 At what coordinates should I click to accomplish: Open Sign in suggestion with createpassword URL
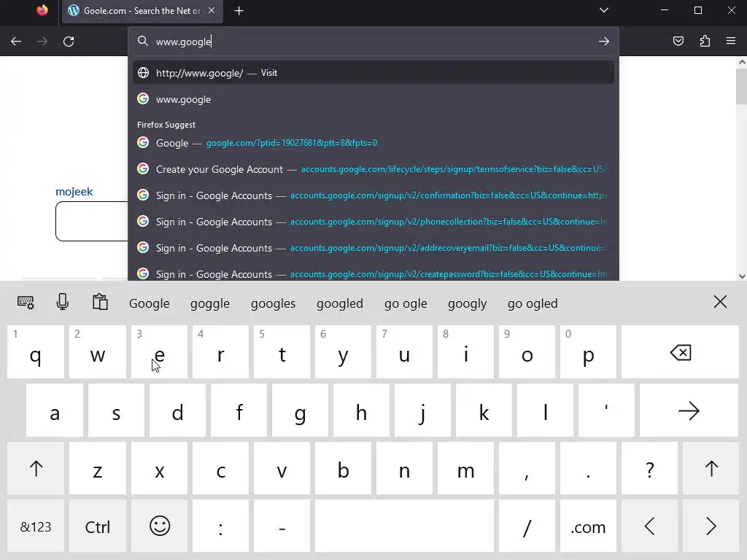point(373,273)
